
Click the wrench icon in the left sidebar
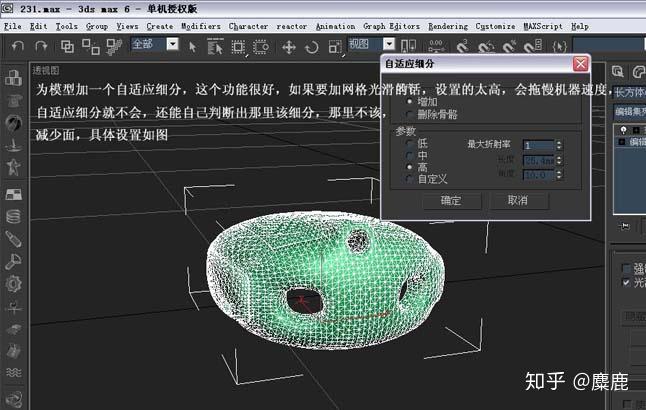tap(13, 262)
